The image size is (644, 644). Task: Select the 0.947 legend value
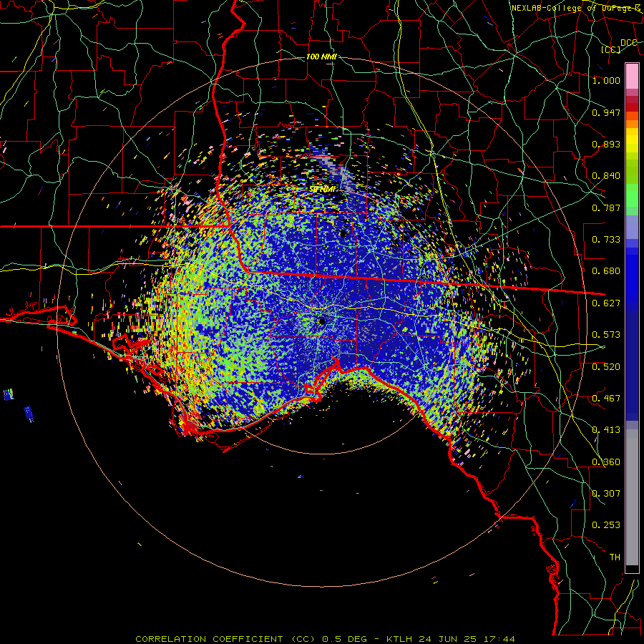(606, 112)
